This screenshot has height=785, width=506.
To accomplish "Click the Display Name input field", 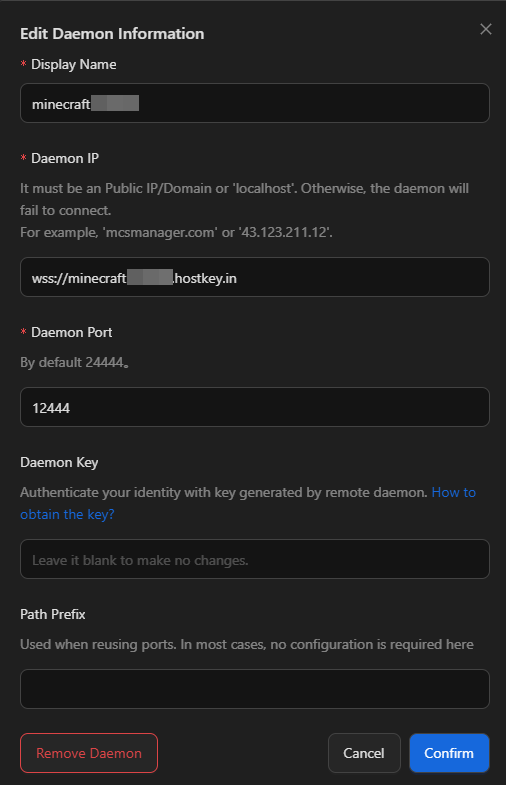I will pyautogui.click(x=255, y=103).
